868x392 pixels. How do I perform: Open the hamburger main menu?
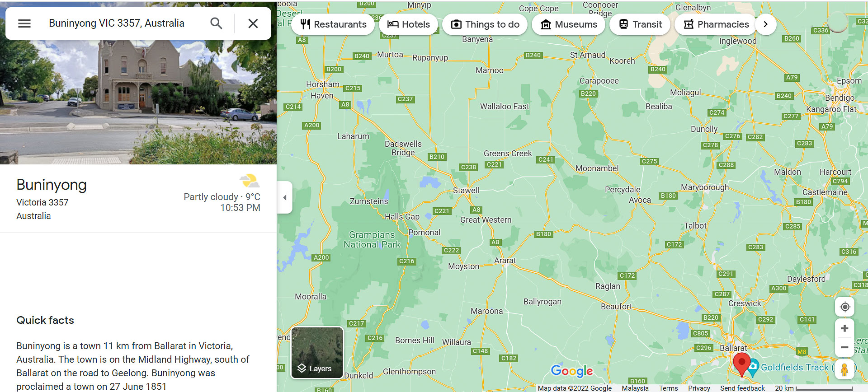coord(24,23)
